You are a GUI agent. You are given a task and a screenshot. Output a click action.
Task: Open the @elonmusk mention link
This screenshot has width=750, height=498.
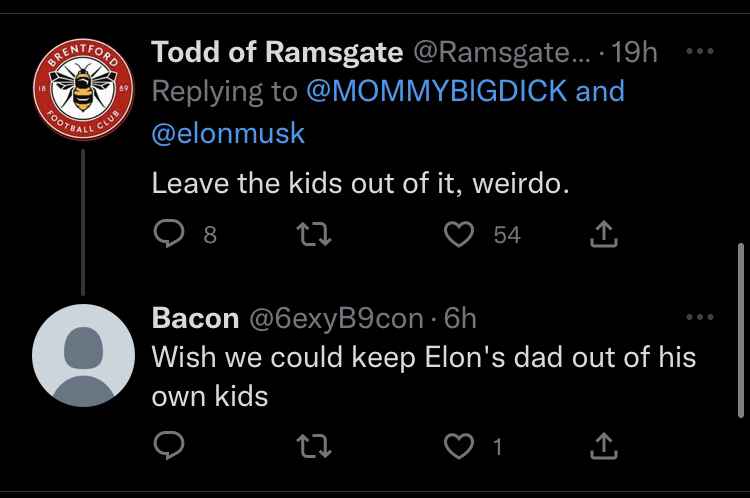click(x=228, y=133)
